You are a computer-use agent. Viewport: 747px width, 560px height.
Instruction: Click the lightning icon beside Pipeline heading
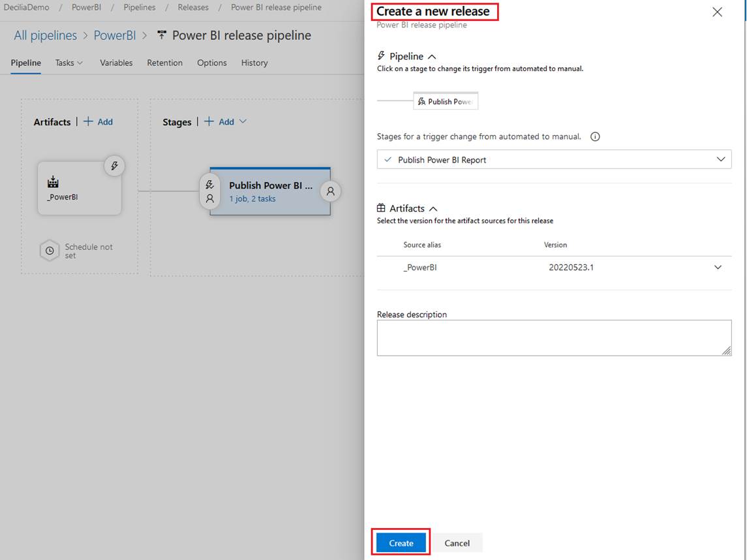point(381,56)
